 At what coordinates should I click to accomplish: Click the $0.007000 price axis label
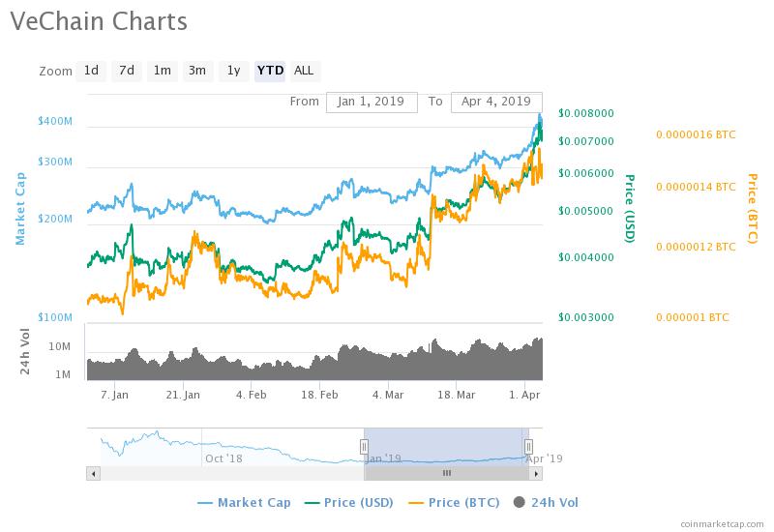pos(586,141)
